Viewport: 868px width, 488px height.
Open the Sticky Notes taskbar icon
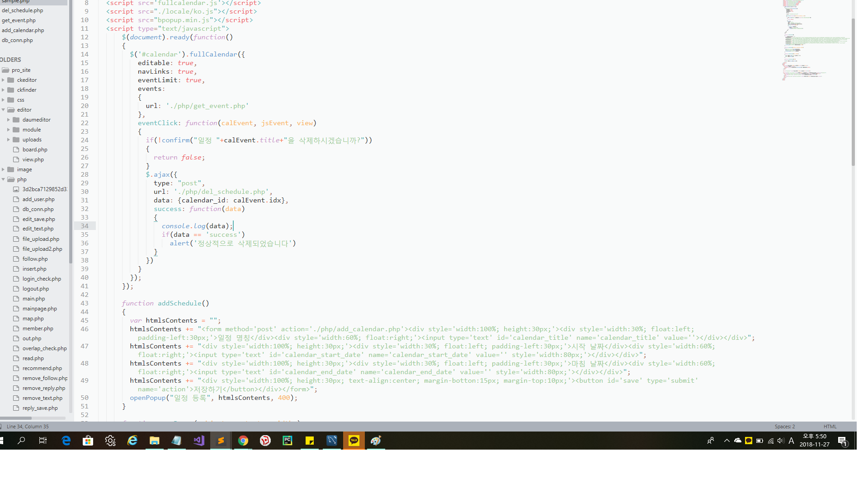310,441
